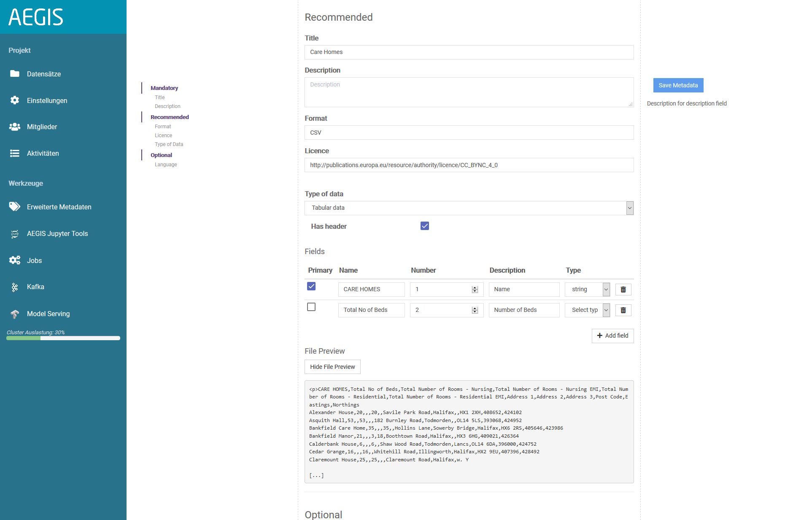Uncheck primary for CARE HOMES field
Viewport: 812px width, 520px height.
click(311, 286)
